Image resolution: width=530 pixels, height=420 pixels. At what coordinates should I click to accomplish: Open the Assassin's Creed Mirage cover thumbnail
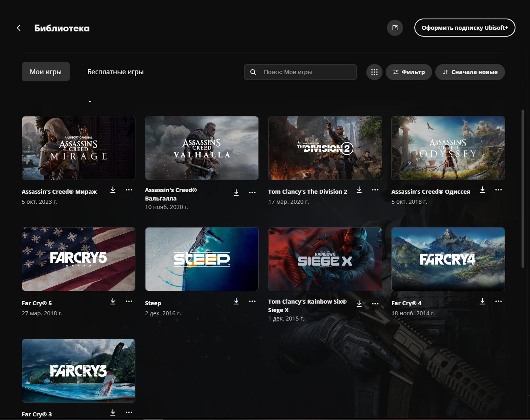pyautogui.click(x=79, y=148)
